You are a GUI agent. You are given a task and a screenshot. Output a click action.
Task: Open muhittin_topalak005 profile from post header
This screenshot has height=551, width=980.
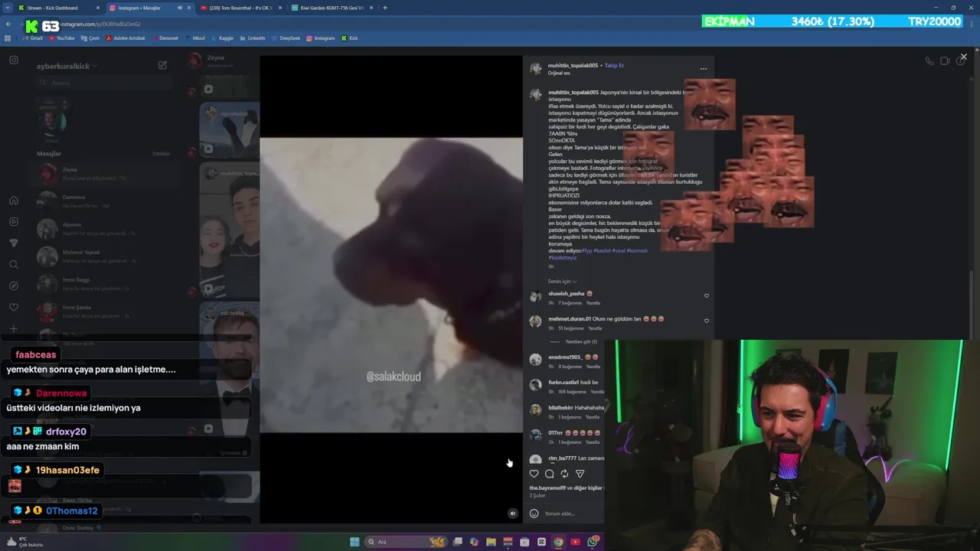[573, 66]
